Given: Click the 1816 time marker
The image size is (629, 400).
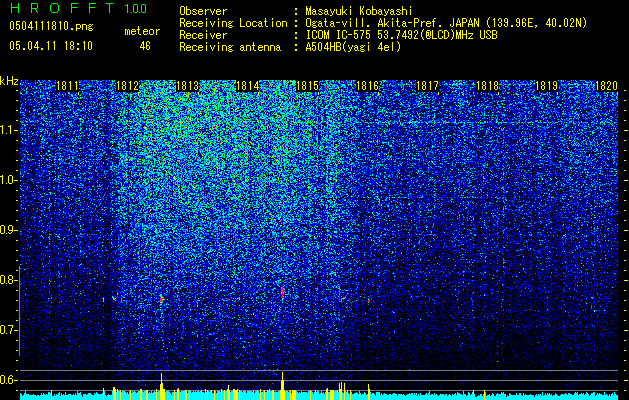Looking at the screenshot, I should [367, 86].
